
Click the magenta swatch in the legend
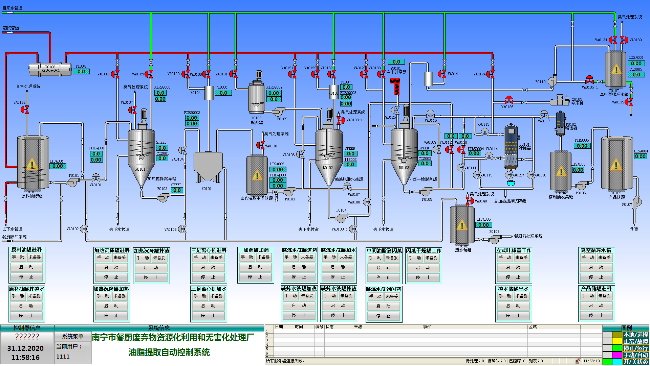[x=617, y=355]
